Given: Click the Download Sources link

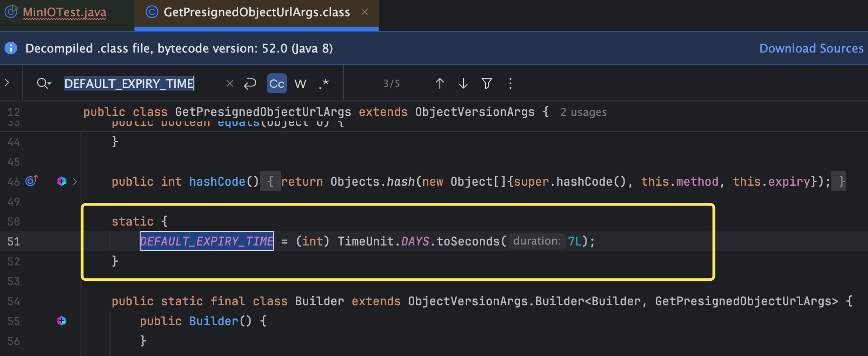Looking at the screenshot, I should pyautogui.click(x=811, y=48).
